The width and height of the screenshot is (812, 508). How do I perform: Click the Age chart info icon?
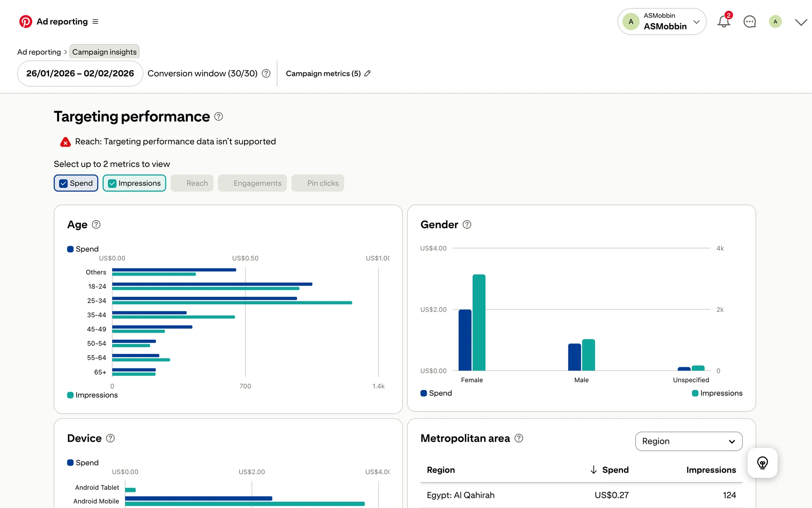(x=96, y=225)
